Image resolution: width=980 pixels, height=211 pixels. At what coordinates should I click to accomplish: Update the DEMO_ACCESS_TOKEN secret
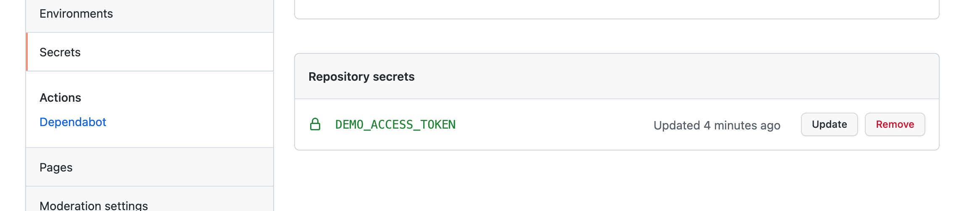click(829, 124)
